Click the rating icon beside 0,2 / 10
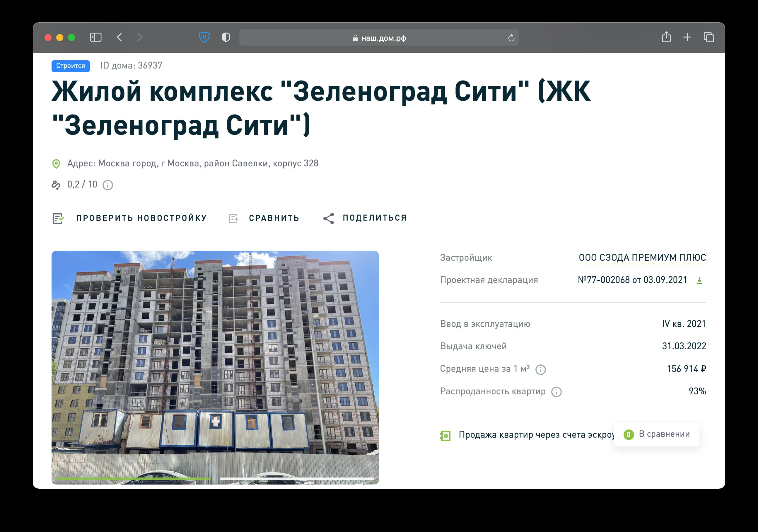This screenshot has width=758, height=532. point(56,185)
